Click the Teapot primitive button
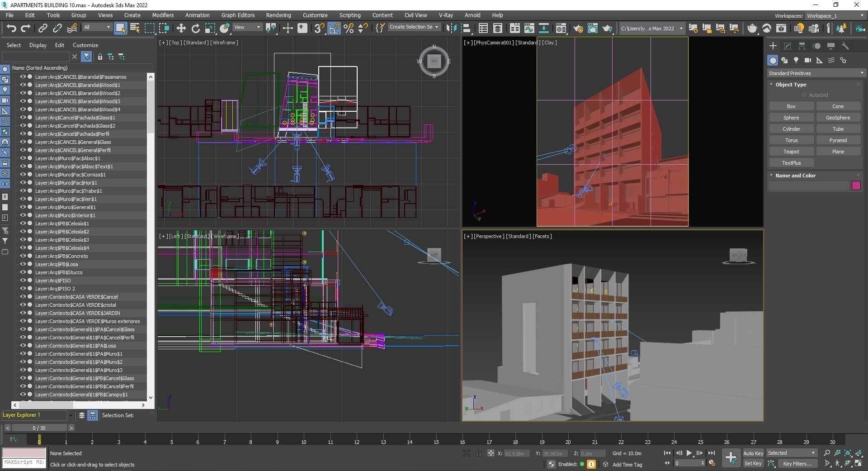 (791, 152)
